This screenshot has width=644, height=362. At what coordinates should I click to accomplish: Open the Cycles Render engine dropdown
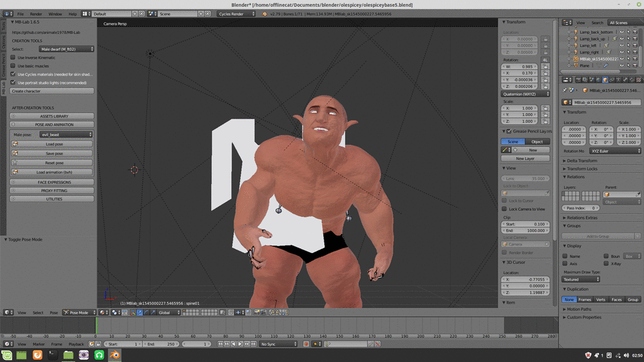click(x=236, y=14)
